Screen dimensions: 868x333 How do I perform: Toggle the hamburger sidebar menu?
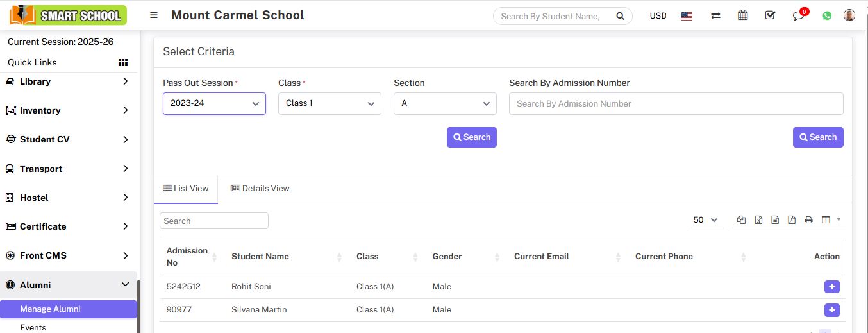[154, 15]
